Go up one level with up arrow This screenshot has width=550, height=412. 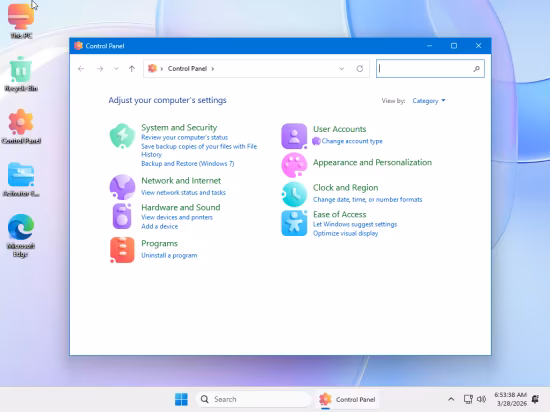pyautogui.click(x=132, y=69)
